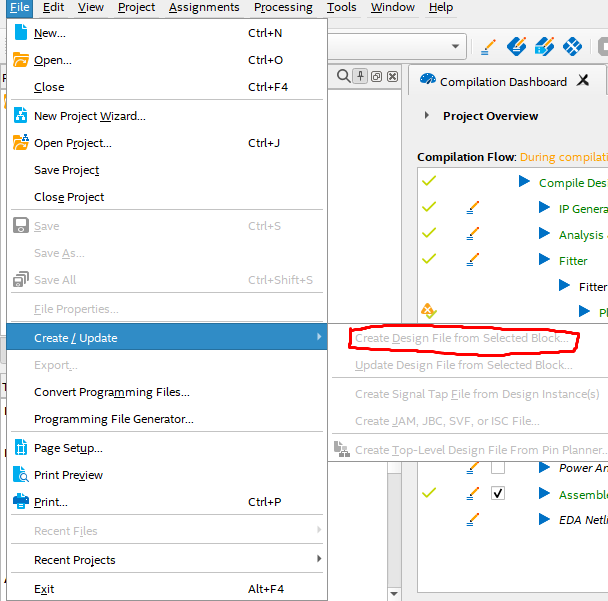
Task: Choose Close from the File menu
Action: [167, 87]
